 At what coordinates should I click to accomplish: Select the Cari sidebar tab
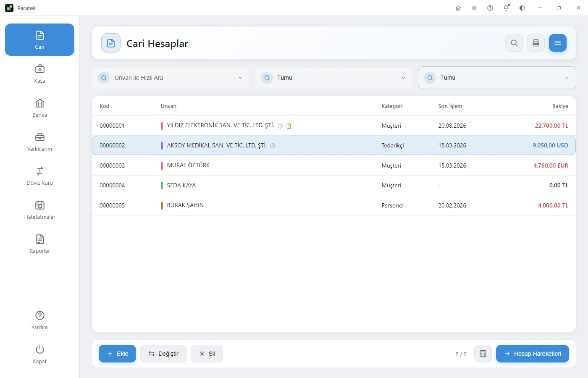point(39,40)
